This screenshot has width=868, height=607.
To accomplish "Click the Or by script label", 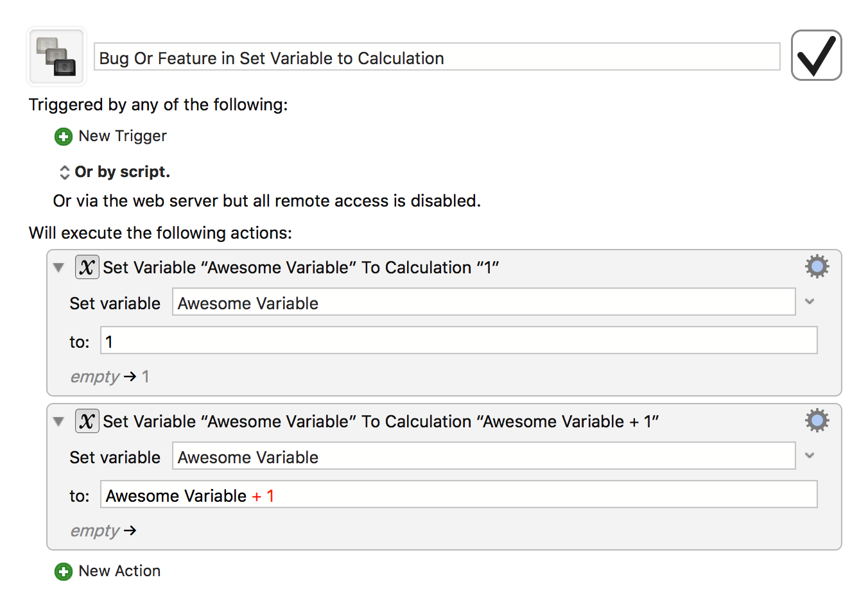I will click(122, 171).
